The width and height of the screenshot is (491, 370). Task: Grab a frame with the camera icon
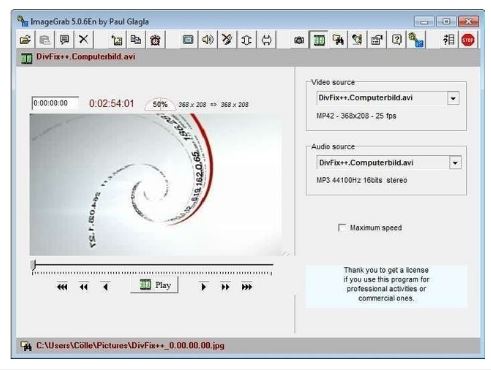299,40
